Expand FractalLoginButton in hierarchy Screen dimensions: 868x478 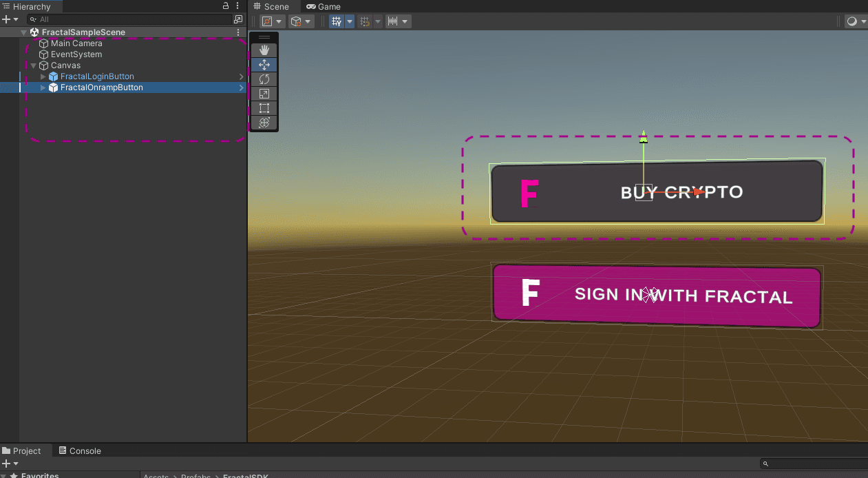43,76
